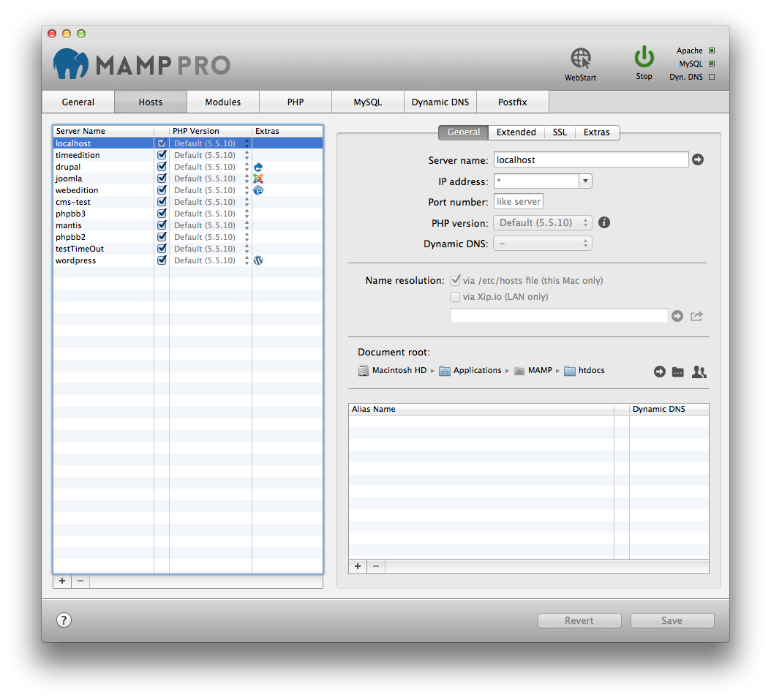Toggle timeedition host checkbox
This screenshot has height=700, width=771.
point(162,155)
